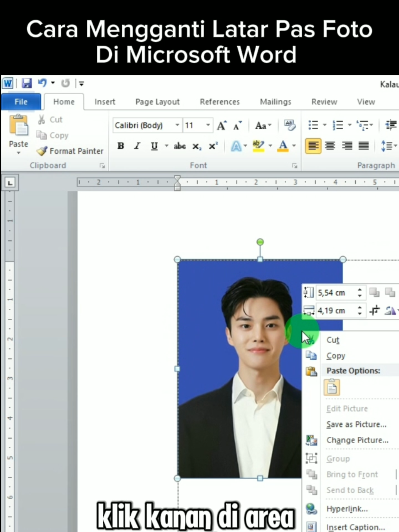Toggle Superscript formatting
The image size is (399, 532).
coord(213,146)
